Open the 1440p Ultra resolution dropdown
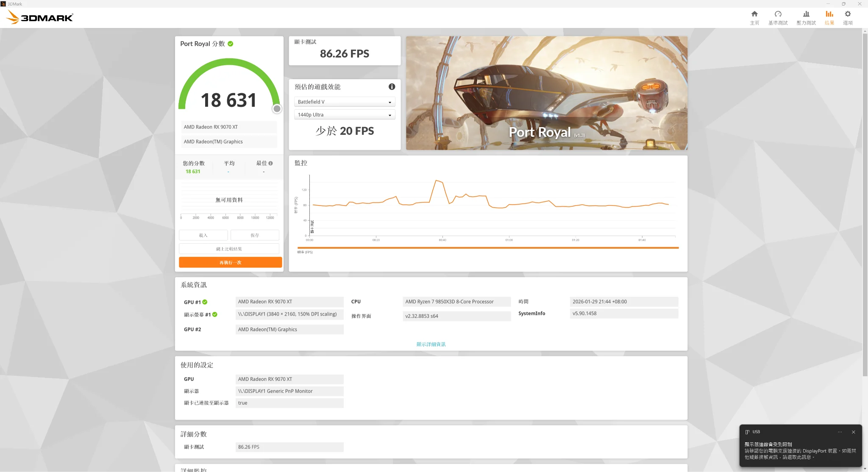This screenshot has height=472, width=868. pos(344,114)
